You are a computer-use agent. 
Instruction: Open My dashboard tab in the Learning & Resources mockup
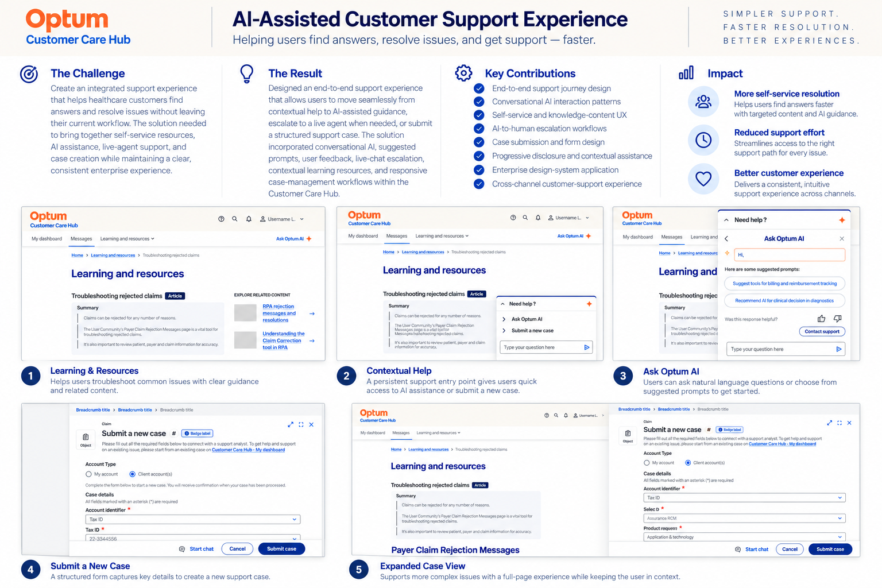[47, 239]
